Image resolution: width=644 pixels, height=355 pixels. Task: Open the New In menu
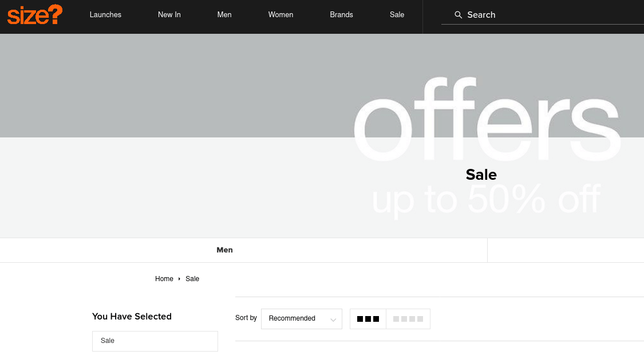tap(169, 15)
